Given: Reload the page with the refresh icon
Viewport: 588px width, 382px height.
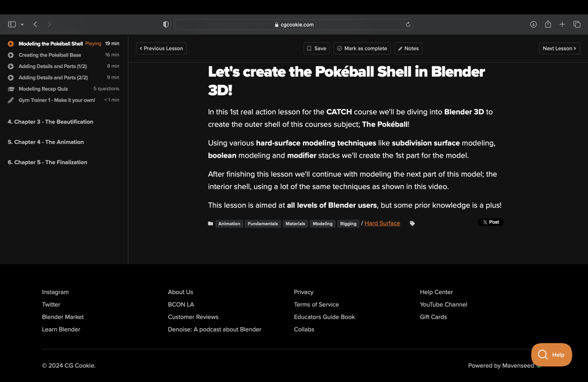Looking at the screenshot, I should pyautogui.click(x=408, y=24).
